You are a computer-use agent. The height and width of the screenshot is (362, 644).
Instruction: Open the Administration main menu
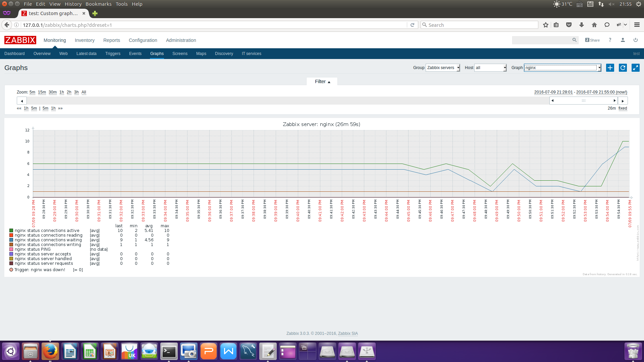tap(181, 40)
